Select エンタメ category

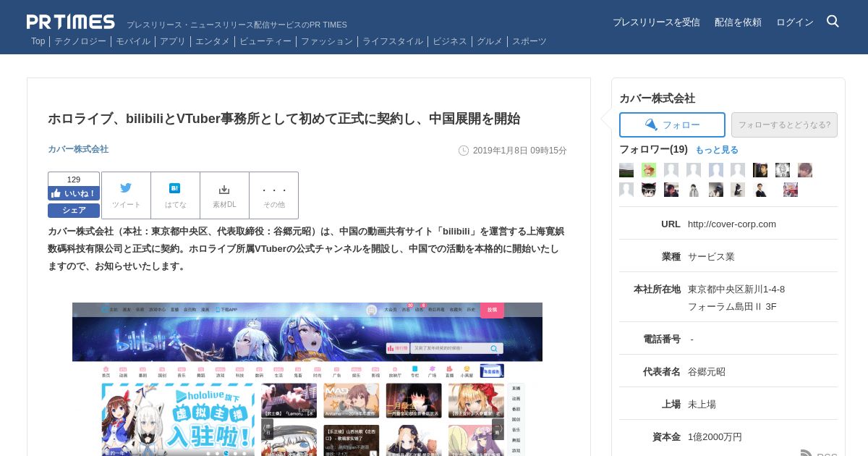(x=213, y=41)
